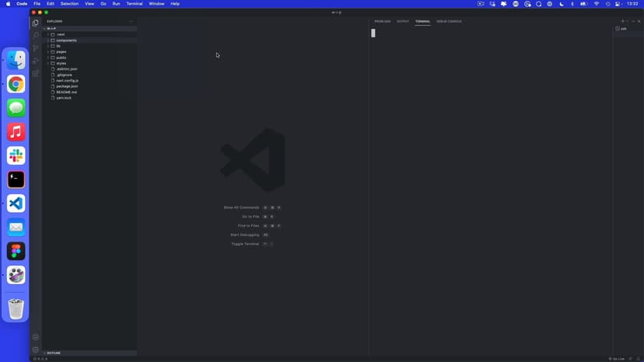644x362 pixels.
Task: Open the package.json file
Action: point(67,86)
